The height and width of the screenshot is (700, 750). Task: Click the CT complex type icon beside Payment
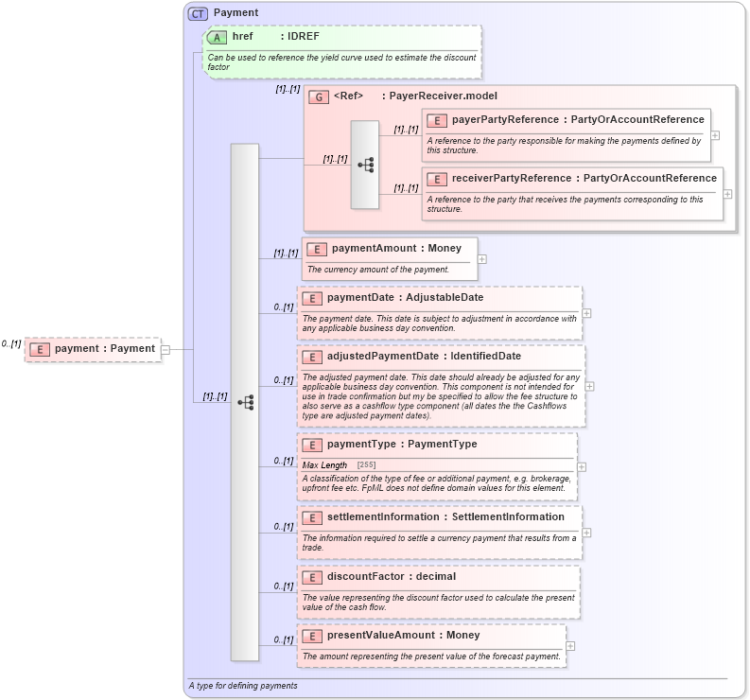pos(198,14)
